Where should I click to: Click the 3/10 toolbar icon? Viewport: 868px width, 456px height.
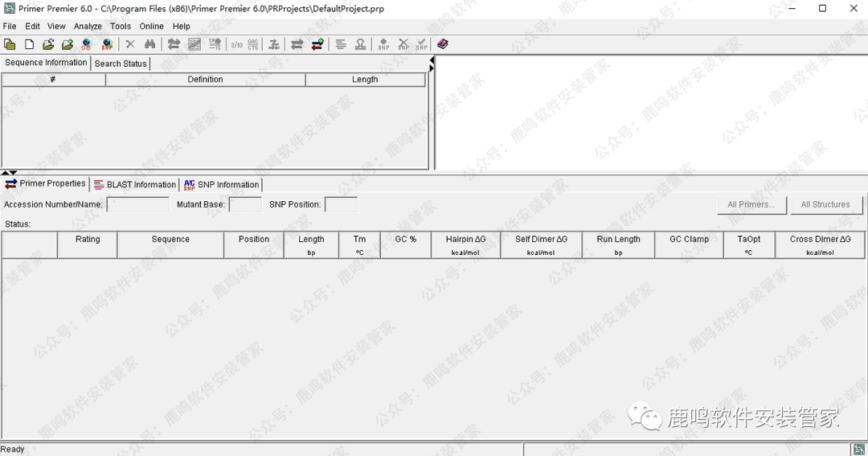236,44
